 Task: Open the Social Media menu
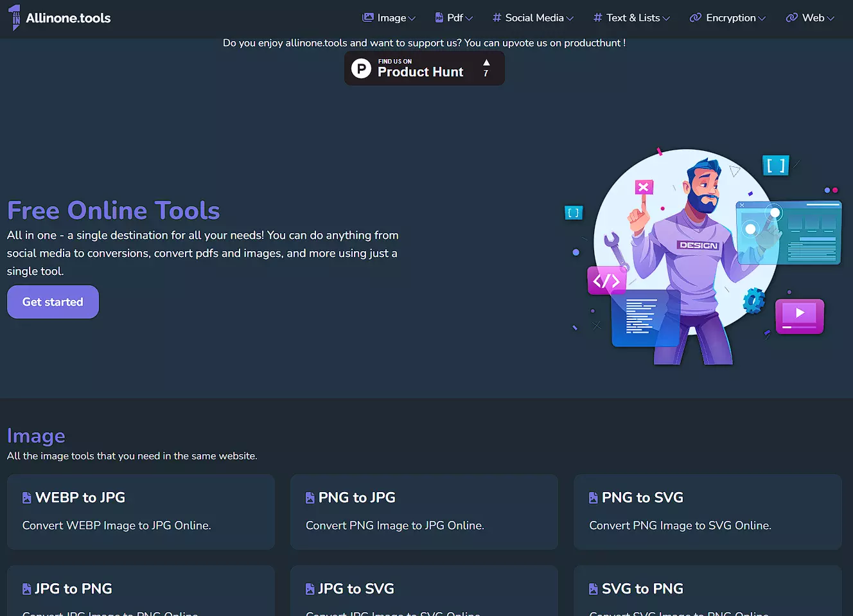pyautogui.click(x=533, y=18)
